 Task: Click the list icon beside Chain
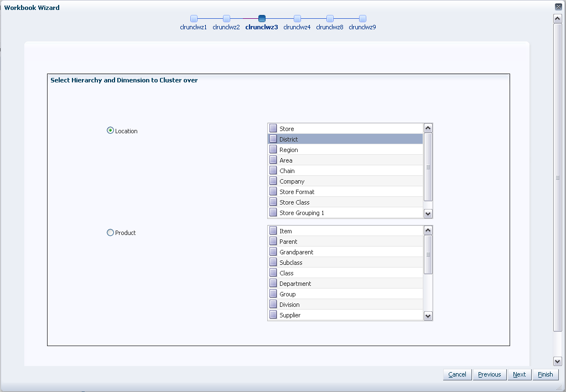click(x=273, y=170)
